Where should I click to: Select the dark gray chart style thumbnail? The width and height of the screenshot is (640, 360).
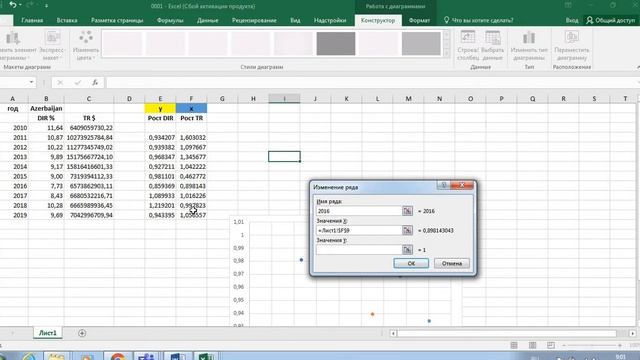336,43
